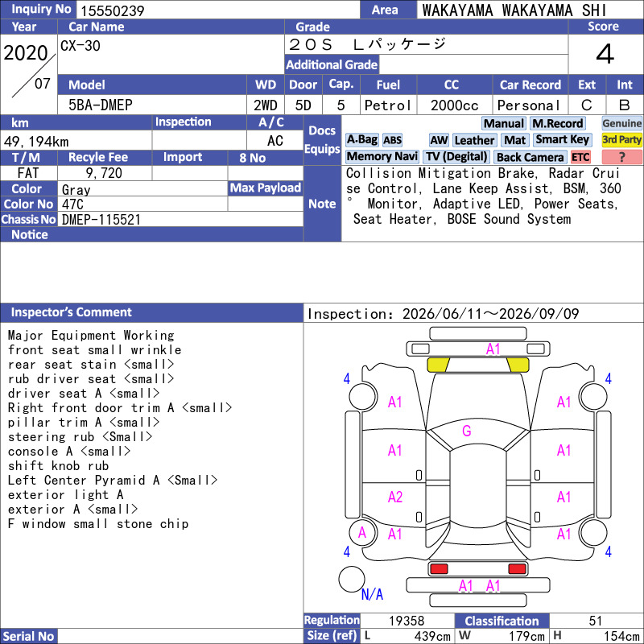Select the AW equipment badge

click(439, 140)
